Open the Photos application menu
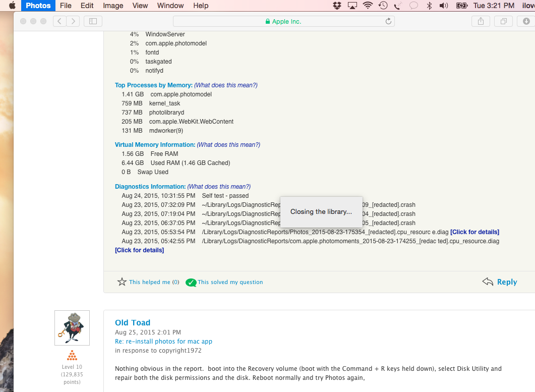This screenshot has width=535, height=392. (x=38, y=6)
